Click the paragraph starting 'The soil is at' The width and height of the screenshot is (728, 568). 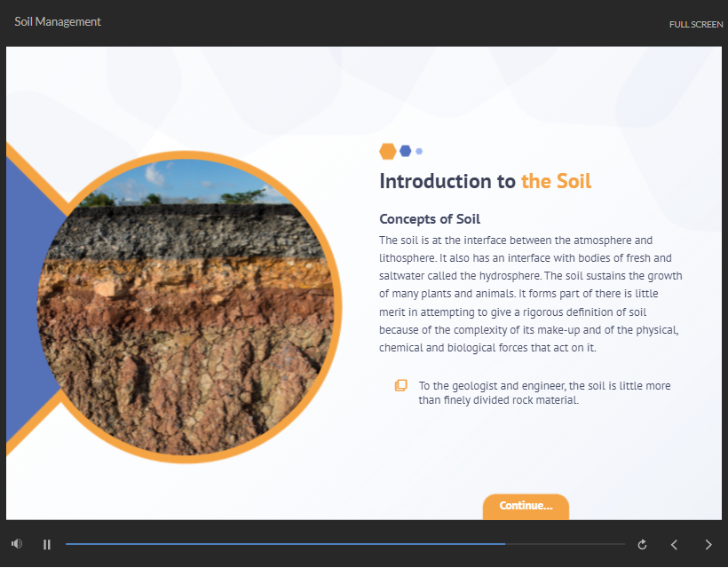530,294
